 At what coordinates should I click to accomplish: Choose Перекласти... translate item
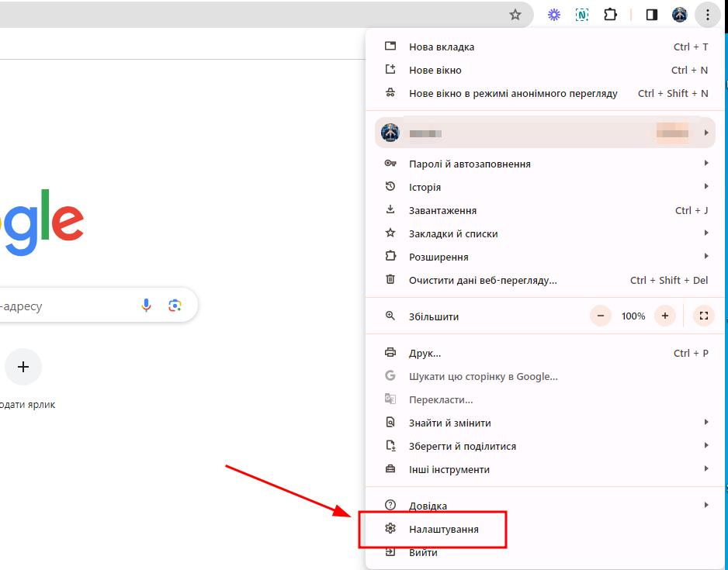coord(546,399)
